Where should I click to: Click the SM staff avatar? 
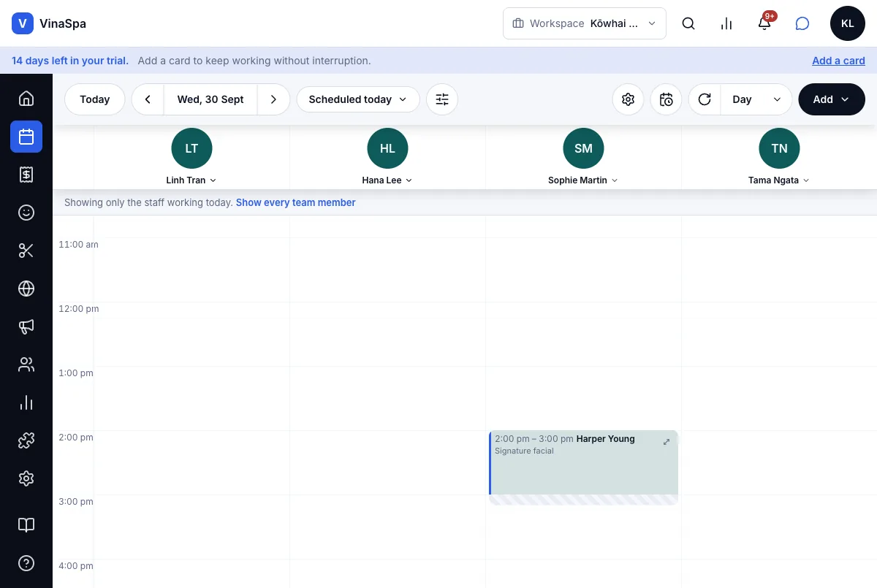(583, 148)
